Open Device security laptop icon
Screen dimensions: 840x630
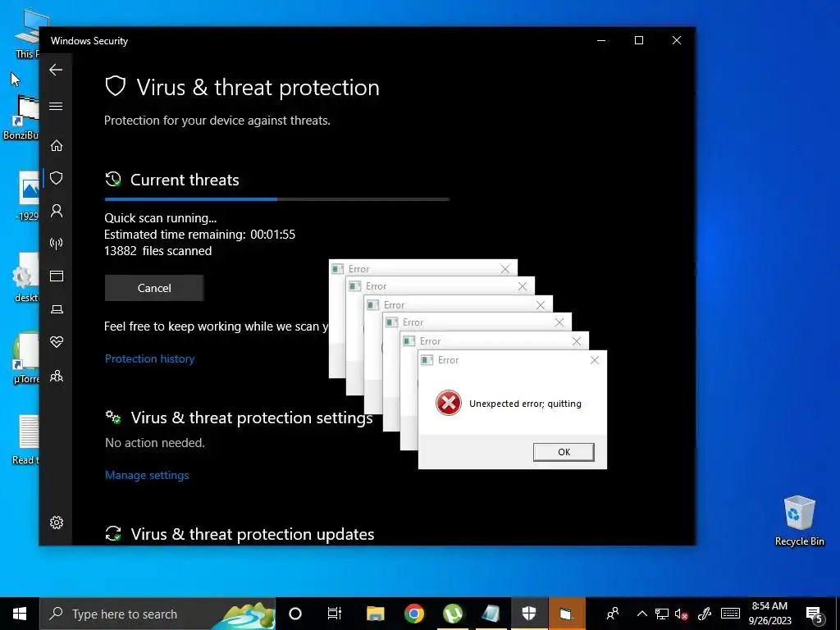57,309
